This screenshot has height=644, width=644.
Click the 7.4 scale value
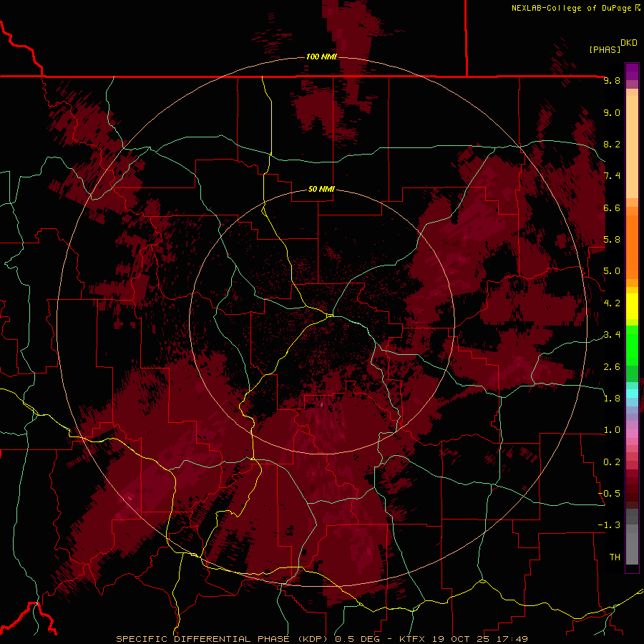[x=612, y=176]
